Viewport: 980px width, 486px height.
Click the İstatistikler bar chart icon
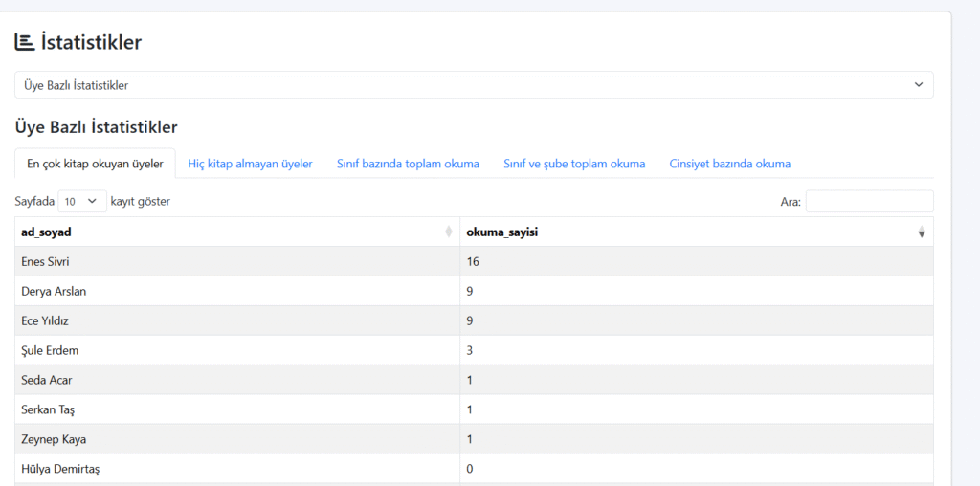(25, 42)
